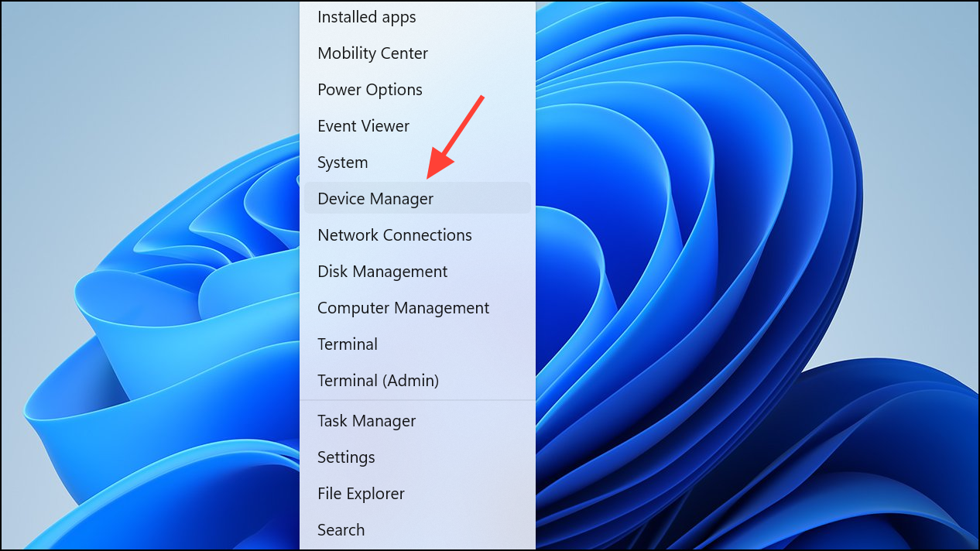The height and width of the screenshot is (551, 980).
Task: Click the divider line above Task Manager
Action: [x=417, y=400]
